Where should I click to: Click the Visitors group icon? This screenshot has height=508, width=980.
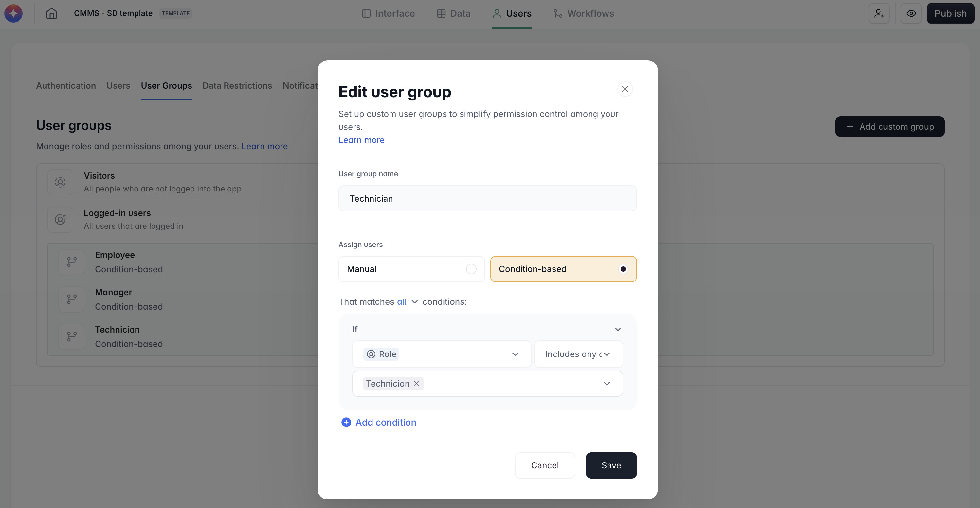click(60, 182)
